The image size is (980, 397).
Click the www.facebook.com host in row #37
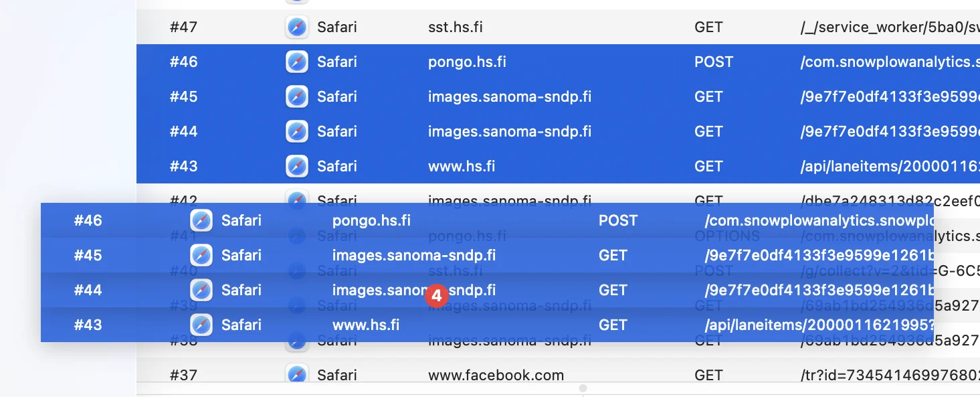[496, 375]
